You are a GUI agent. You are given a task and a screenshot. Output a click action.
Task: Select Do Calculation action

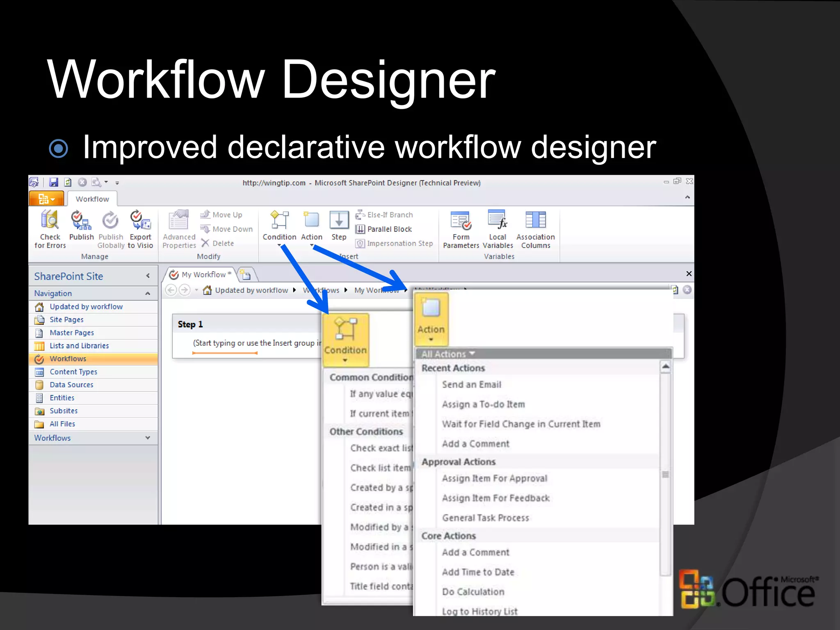[x=473, y=591]
